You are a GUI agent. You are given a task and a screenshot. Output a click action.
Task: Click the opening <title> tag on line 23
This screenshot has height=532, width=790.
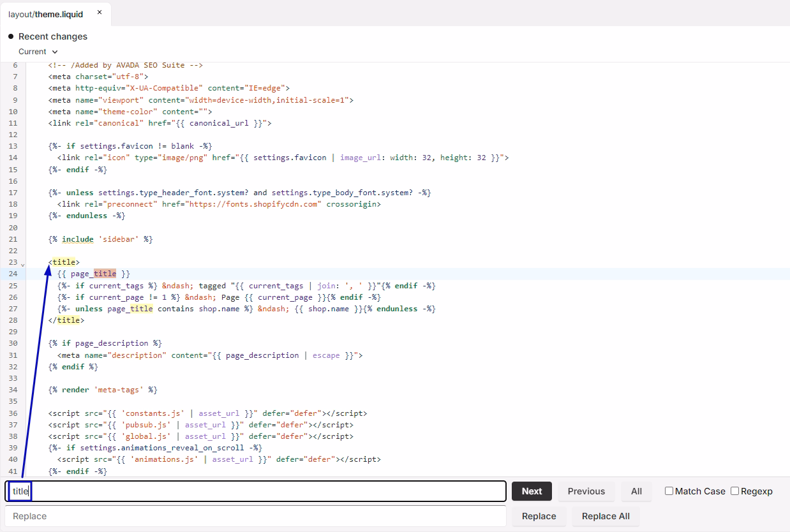click(64, 262)
